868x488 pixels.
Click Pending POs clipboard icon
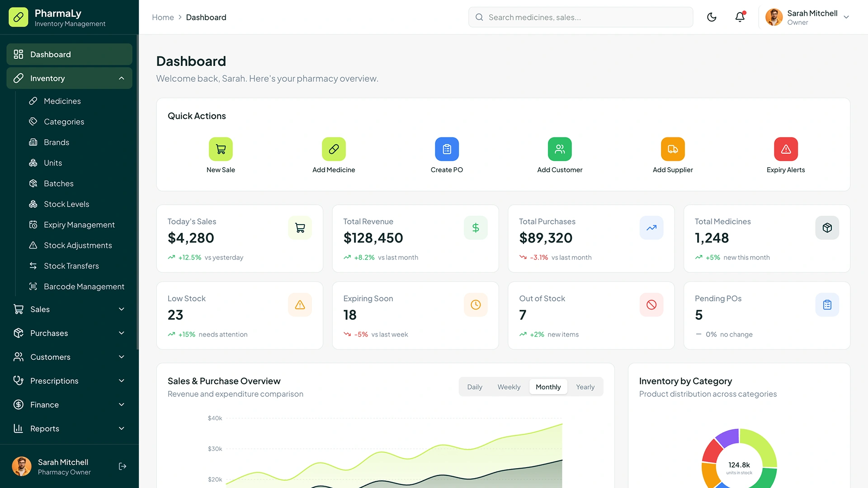[x=827, y=305]
